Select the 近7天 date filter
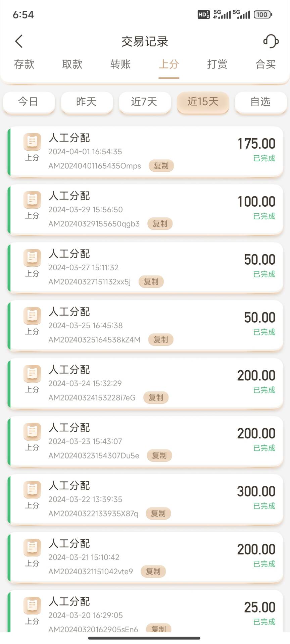The image size is (290, 644). pos(144,102)
